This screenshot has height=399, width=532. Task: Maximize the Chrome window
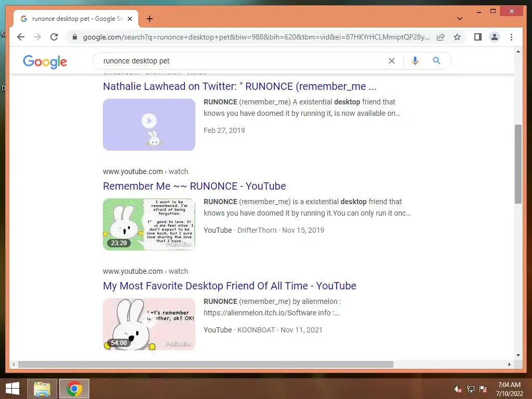click(x=493, y=11)
